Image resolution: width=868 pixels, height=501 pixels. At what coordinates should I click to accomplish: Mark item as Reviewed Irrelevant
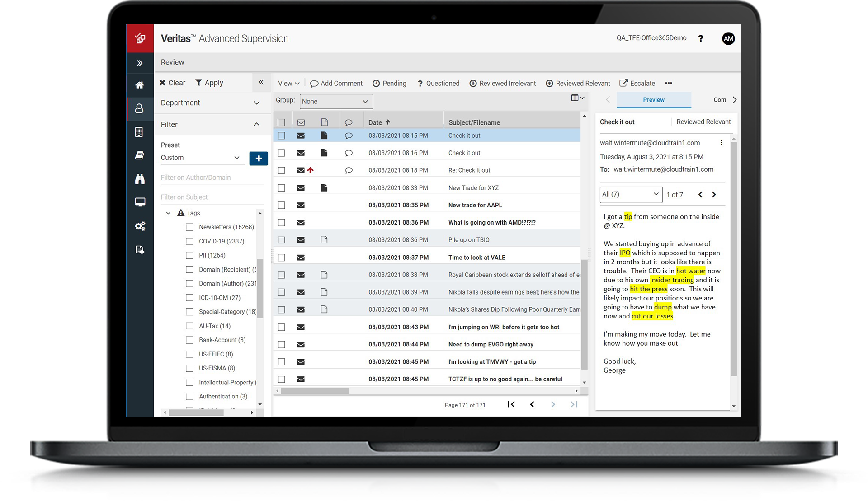[x=503, y=83]
